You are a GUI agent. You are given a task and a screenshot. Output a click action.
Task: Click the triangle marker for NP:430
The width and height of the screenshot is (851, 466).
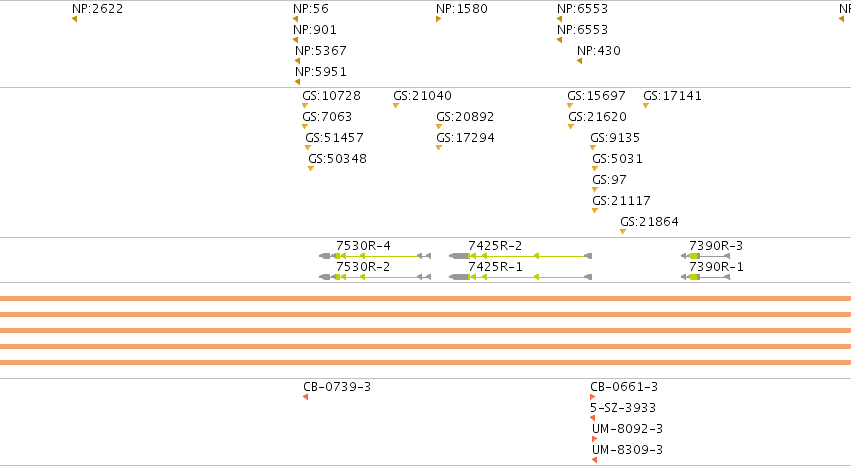pyautogui.click(x=580, y=61)
